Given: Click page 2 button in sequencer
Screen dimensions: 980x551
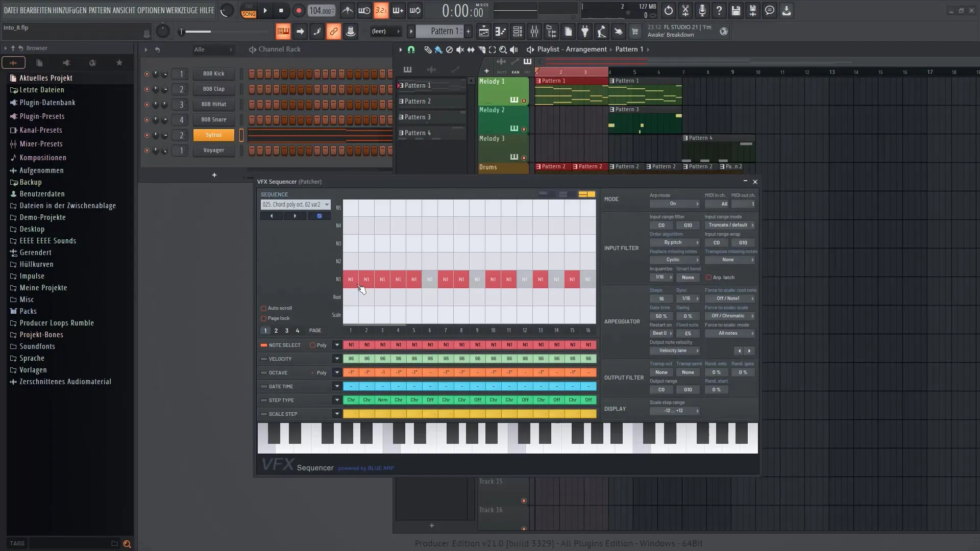Looking at the screenshot, I should (276, 330).
